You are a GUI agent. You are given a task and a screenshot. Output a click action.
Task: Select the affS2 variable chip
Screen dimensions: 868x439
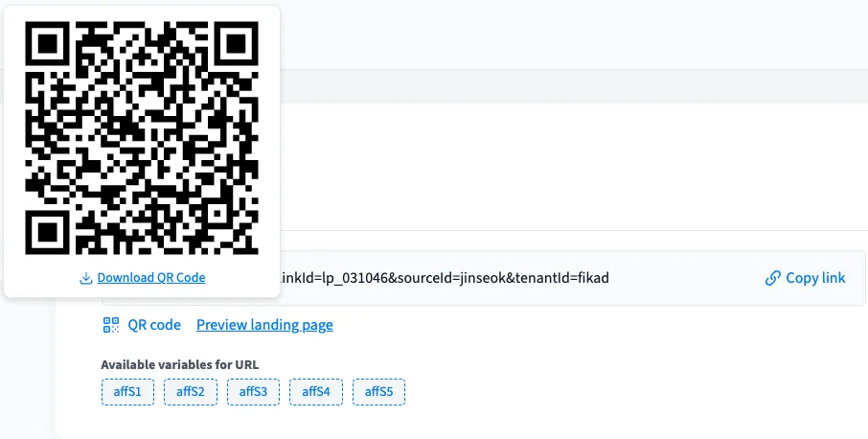click(191, 392)
